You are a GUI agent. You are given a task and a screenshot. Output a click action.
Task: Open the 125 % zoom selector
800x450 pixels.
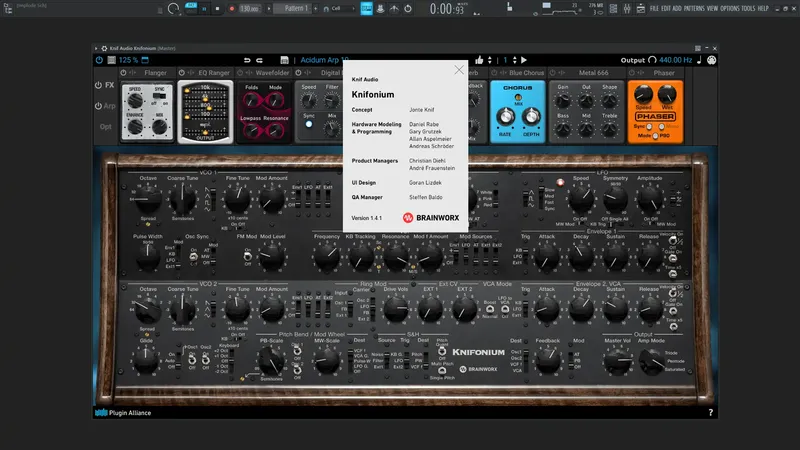click(128, 60)
